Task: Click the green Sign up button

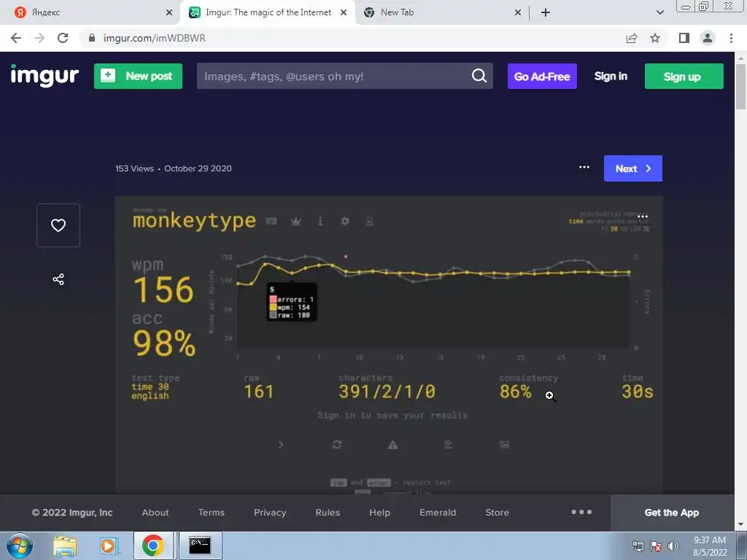Action: pyautogui.click(x=684, y=76)
